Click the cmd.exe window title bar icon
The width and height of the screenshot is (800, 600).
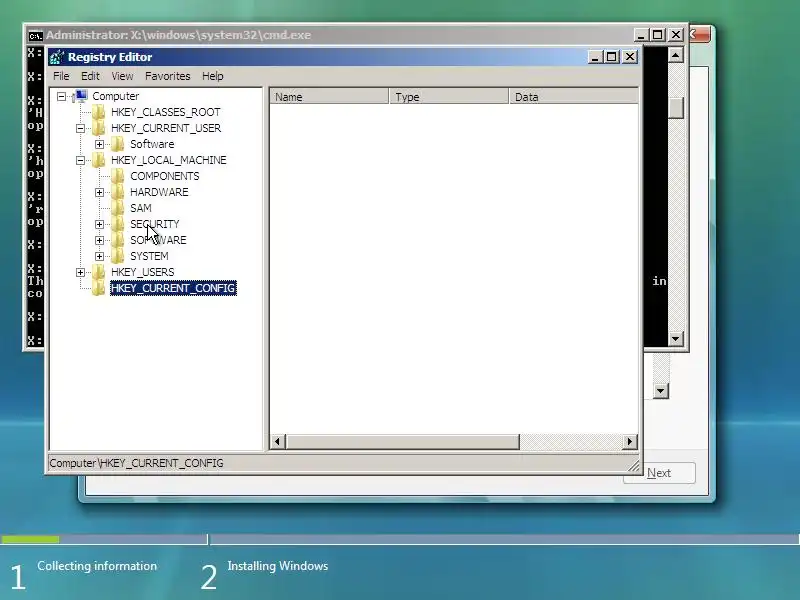35,36
